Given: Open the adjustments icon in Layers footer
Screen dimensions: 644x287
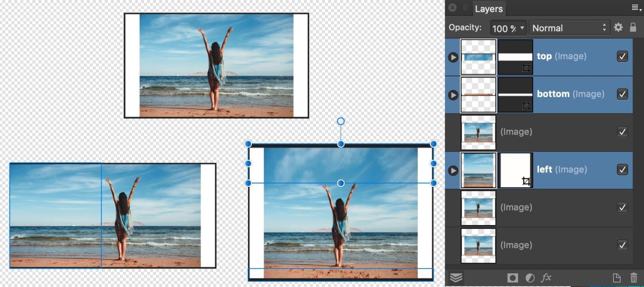Looking at the screenshot, I should (x=529, y=278).
